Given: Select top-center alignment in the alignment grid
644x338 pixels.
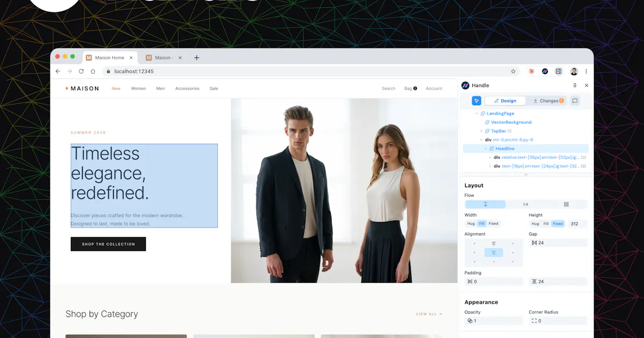Looking at the screenshot, I should (x=494, y=244).
